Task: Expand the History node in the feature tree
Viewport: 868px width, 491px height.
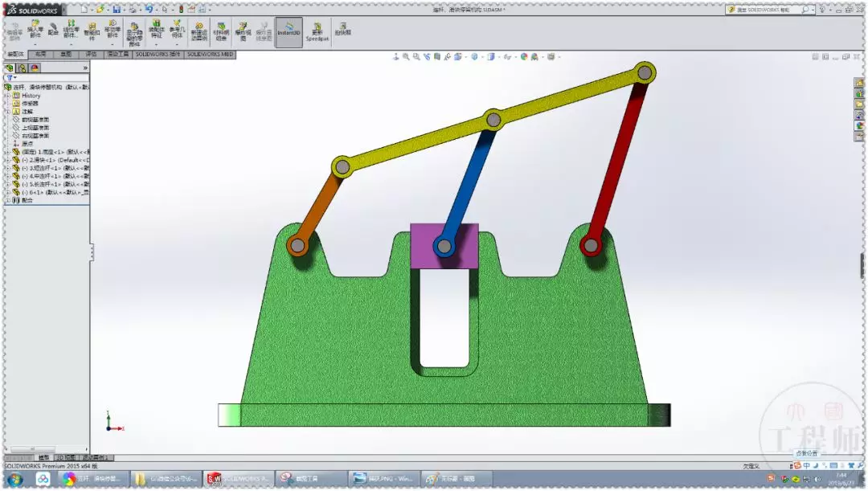Action: click(x=8, y=95)
